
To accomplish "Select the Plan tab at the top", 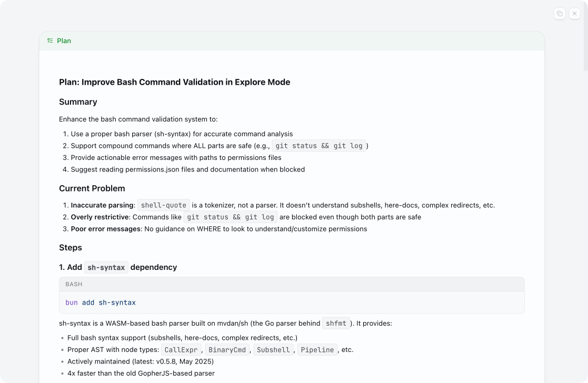I will click(64, 41).
